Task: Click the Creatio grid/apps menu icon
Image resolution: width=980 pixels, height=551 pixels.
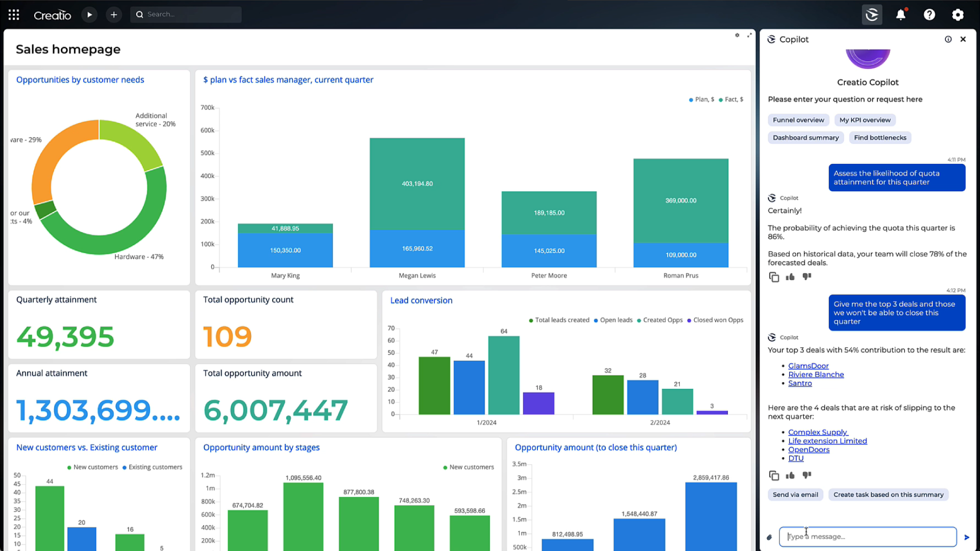Action: [13, 14]
